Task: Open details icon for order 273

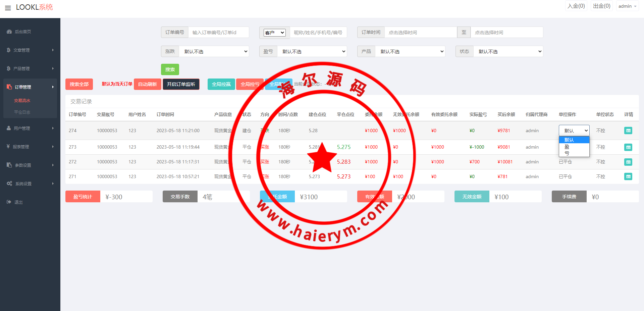Action: [628, 147]
